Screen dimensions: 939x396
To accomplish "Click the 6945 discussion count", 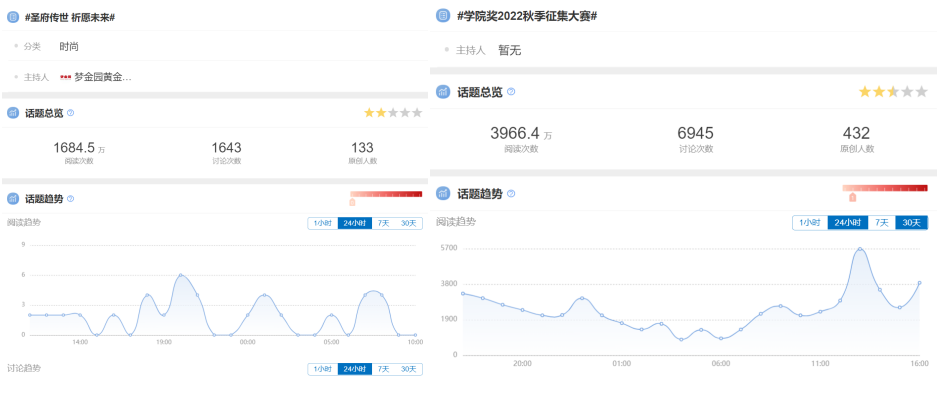I will pyautogui.click(x=695, y=133).
